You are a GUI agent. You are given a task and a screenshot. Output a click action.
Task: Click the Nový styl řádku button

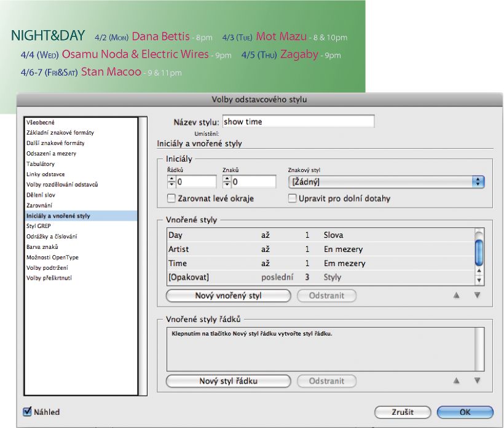pyautogui.click(x=228, y=381)
